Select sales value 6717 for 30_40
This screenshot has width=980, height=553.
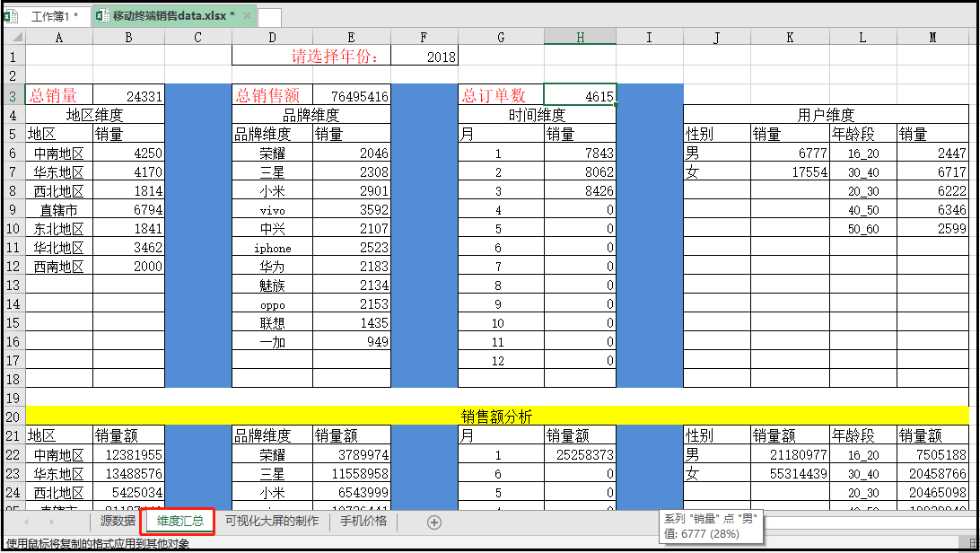click(x=932, y=171)
